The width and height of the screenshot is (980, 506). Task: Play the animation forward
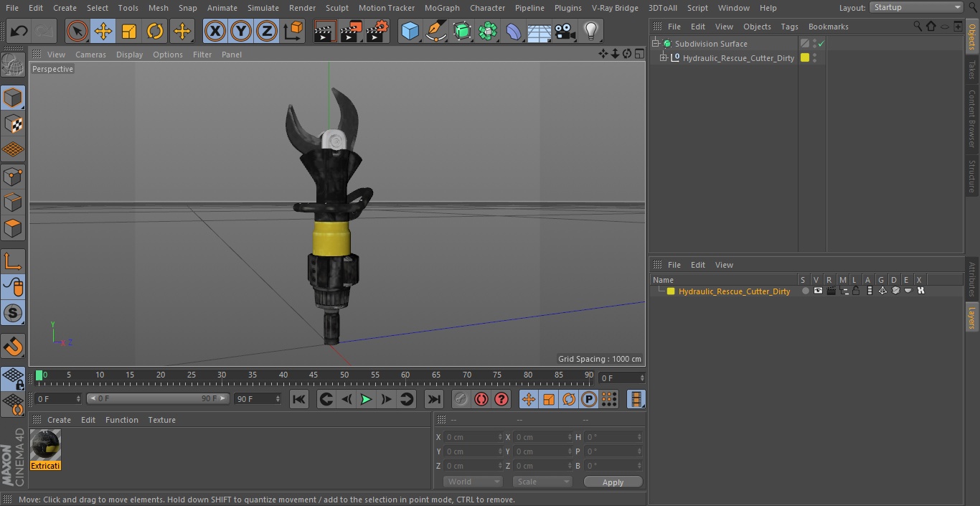coord(366,399)
